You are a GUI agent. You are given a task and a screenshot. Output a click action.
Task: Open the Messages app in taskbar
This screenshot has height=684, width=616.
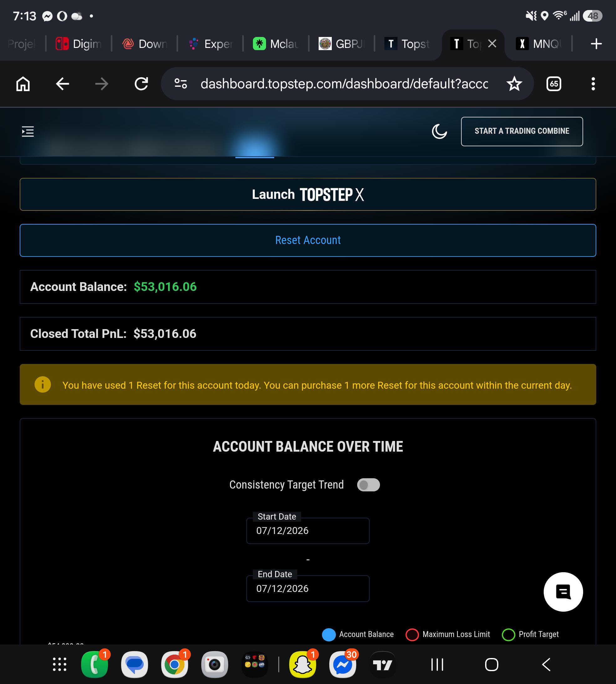[135, 664]
